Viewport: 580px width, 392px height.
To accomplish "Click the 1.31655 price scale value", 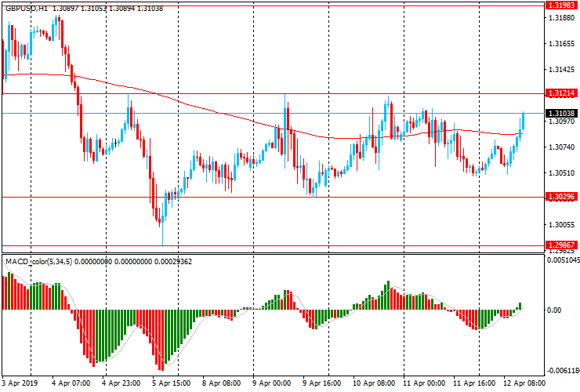I will (560, 45).
